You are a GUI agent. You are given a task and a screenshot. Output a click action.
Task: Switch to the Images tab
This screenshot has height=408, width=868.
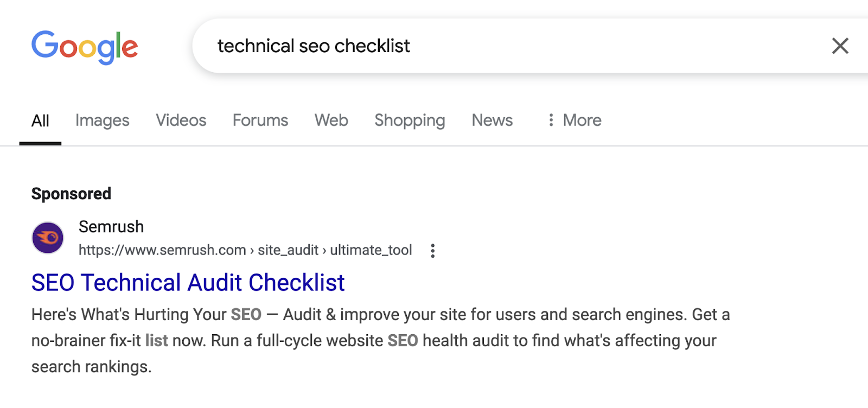[x=102, y=120]
